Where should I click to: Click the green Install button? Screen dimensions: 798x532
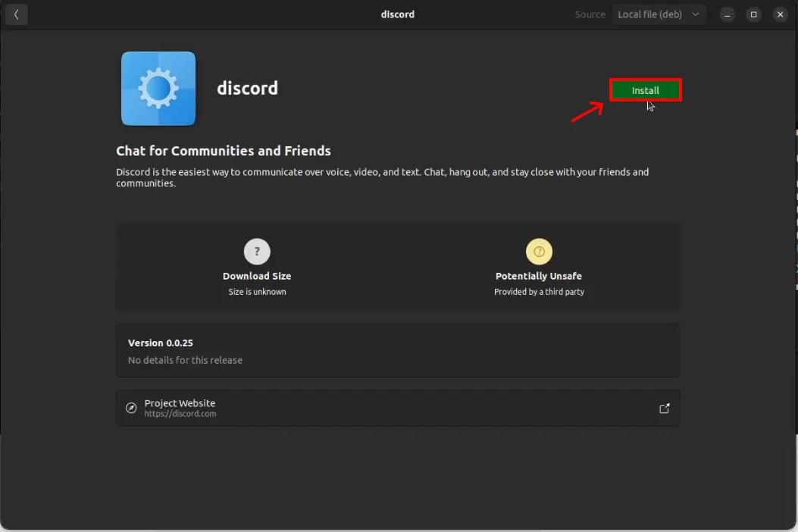pyautogui.click(x=646, y=90)
